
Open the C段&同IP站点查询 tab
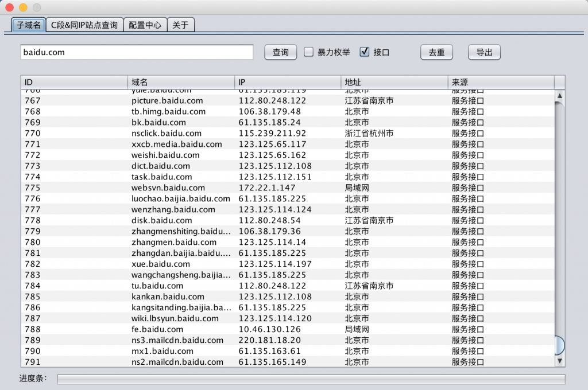[x=84, y=25]
